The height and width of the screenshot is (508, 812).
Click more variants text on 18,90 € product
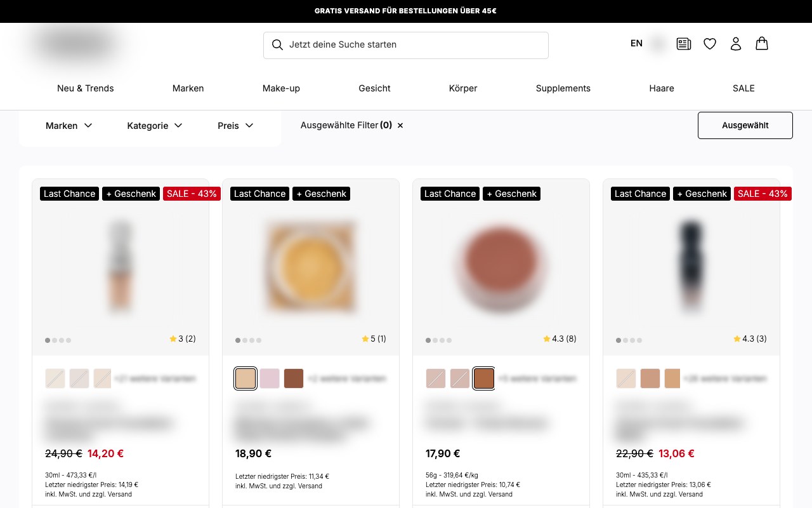347,378
